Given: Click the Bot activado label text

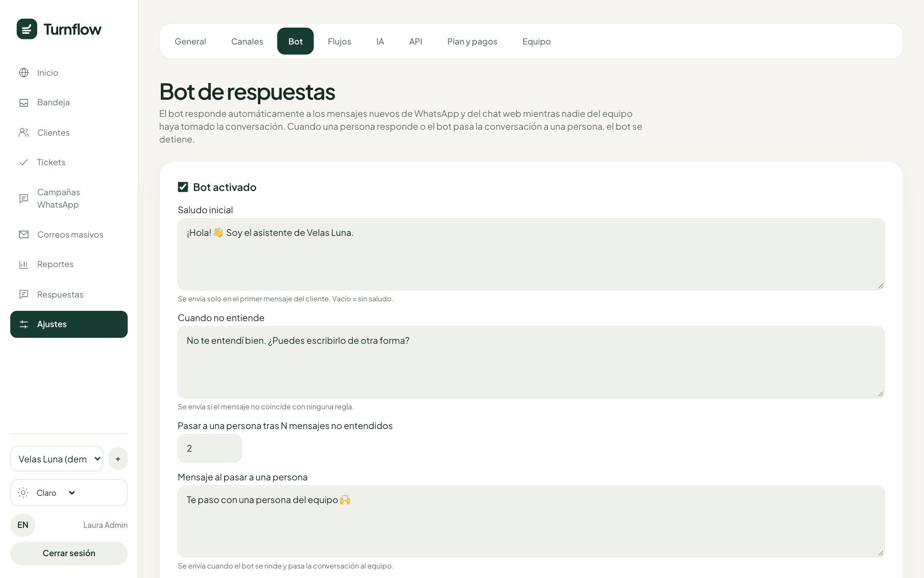Looking at the screenshot, I should pos(225,188).
